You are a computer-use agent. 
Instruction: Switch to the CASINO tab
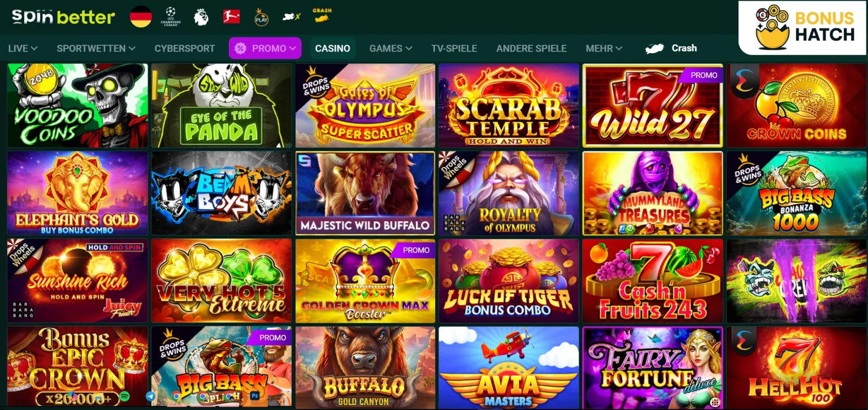(x=333, y=49)
